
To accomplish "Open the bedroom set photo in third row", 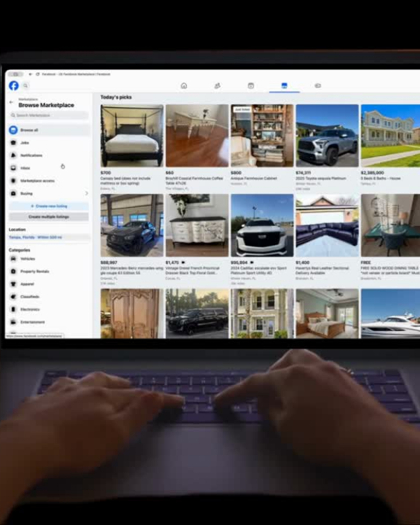I will tap(327, 314).
